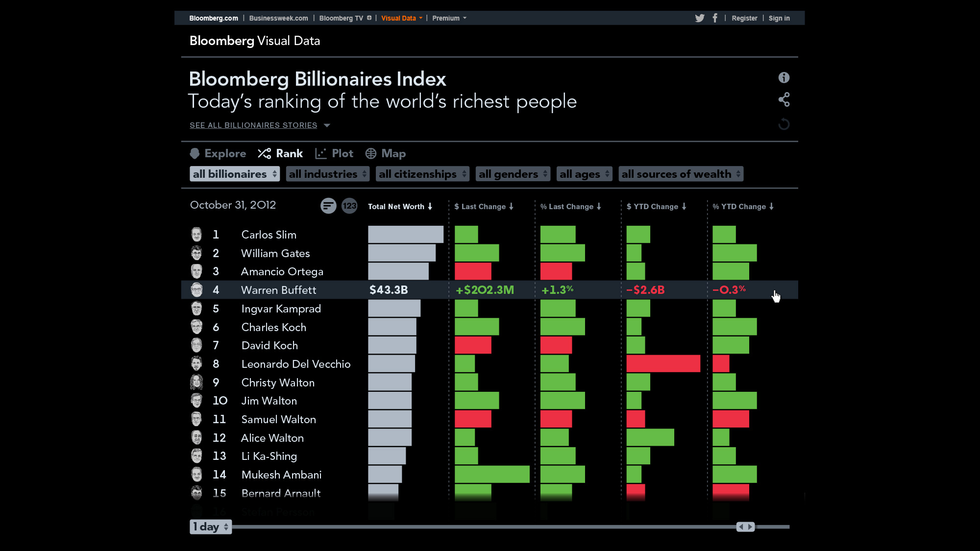Open the all sources of wealth dropdown
Image resolution: width=980 pixels, height=551 pixels.
[x=681, y=174]
